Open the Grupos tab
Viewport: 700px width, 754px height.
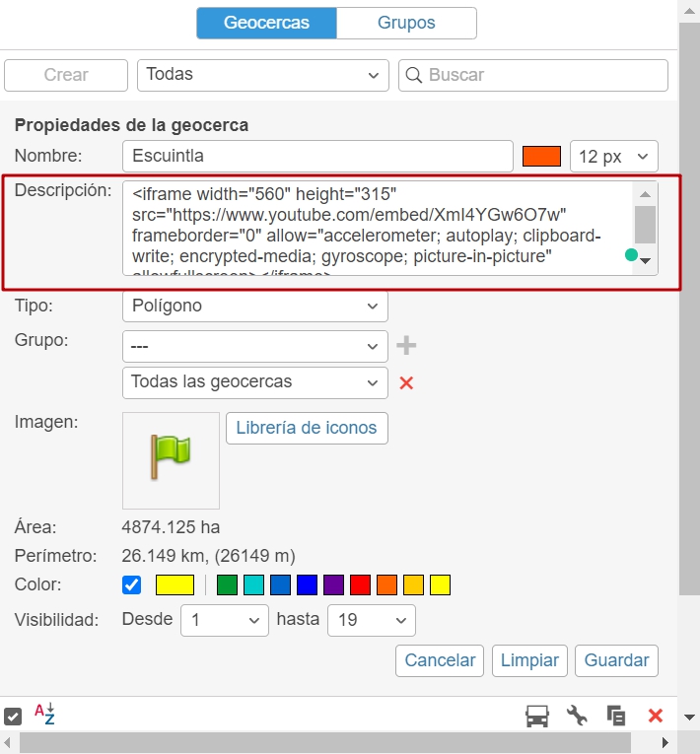406,23
